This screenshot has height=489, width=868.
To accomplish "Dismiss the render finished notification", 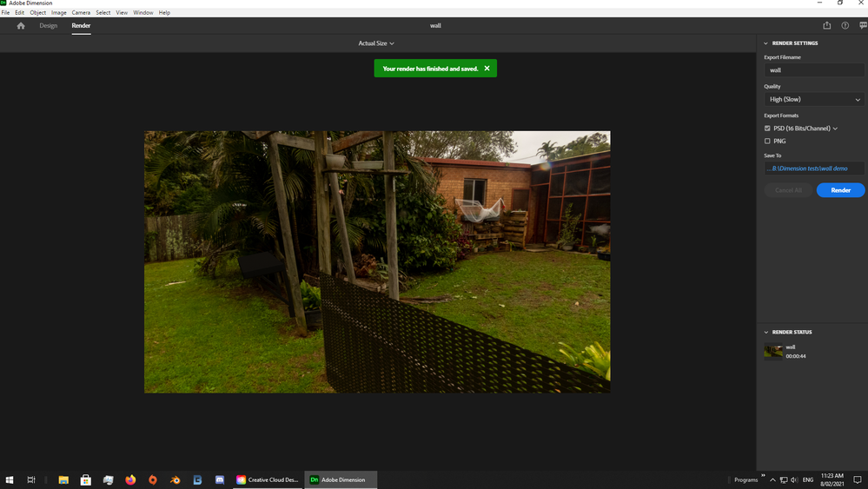I will pos(487,68).
